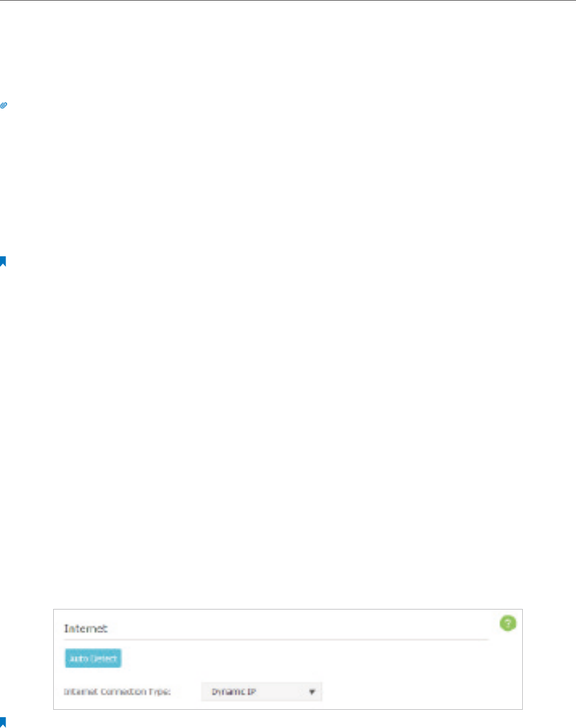Image resolution: width=576 pixels, height=728 pixels.
Task: Expand the connection type combo box
Action: pyautogui.click(x=262, y=692)
